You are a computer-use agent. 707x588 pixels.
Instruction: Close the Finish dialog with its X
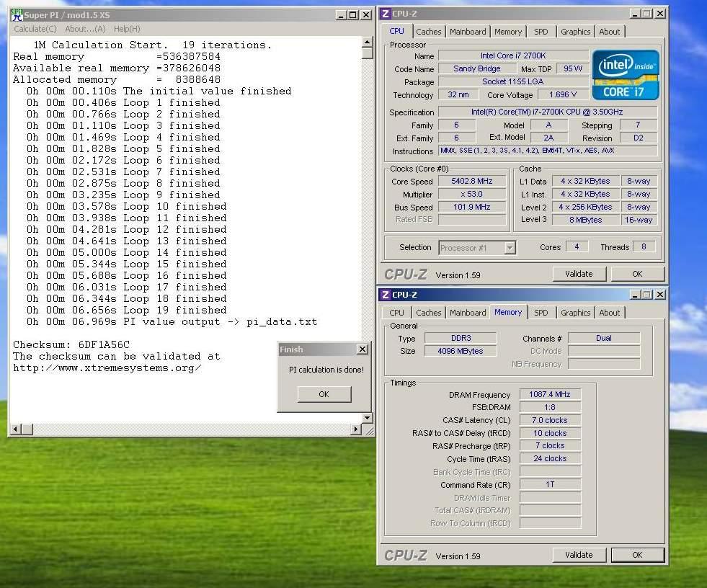pos(362,349)
